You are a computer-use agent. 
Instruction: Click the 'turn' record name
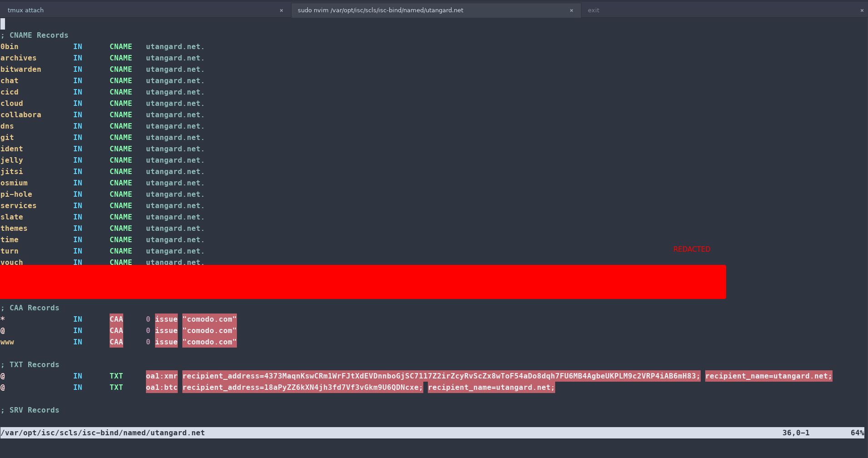tap(10, 251)
